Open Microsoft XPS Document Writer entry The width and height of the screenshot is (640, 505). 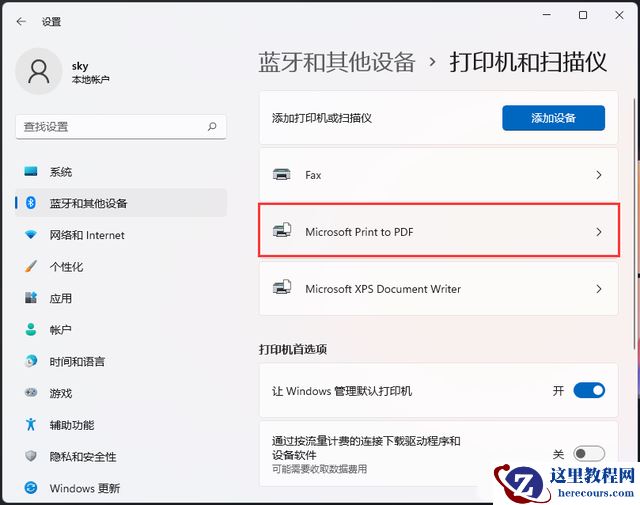point(439,289)
